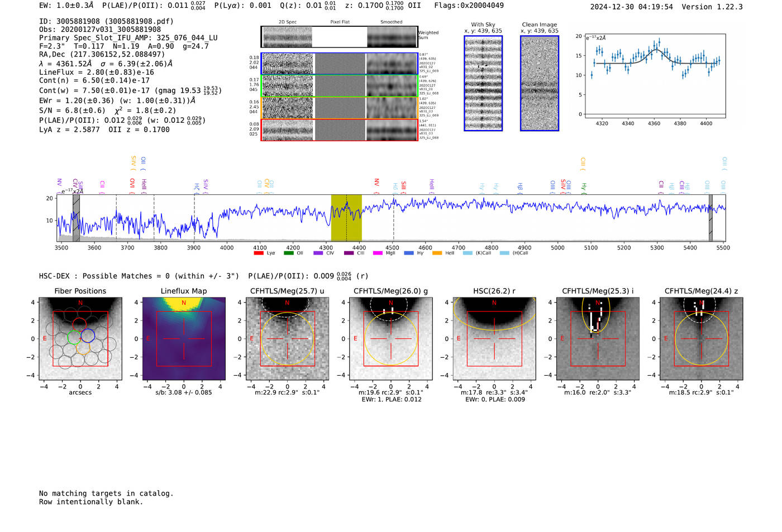Image resolution: width=782 pixels, height=532 pixels.
Task: Click the yellow highlighted band in the spectrum
Action: click(x=346, y=218)
